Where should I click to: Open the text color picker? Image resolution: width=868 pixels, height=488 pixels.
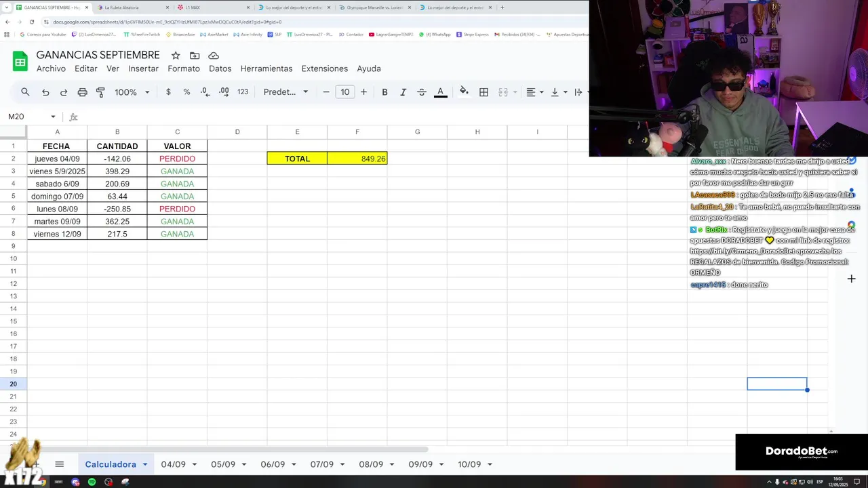click(x=440, y=92)
